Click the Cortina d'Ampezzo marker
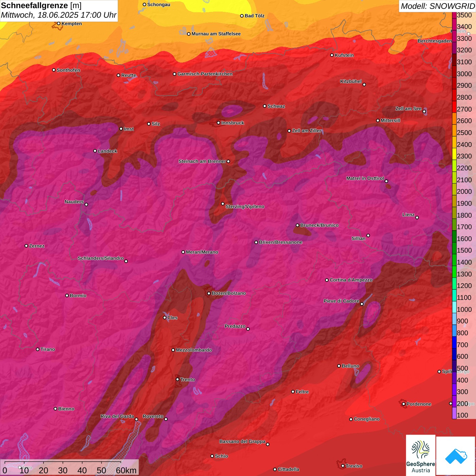476x476 pixels. [327, 280]
